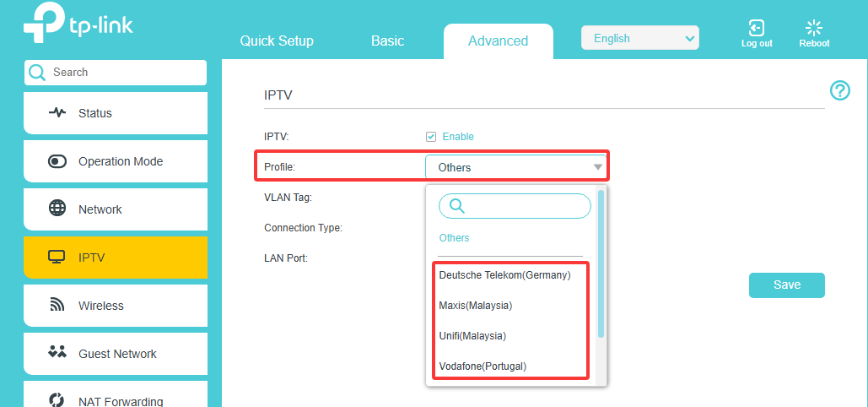
Task: Click the Save button
Action: point(787,285)
